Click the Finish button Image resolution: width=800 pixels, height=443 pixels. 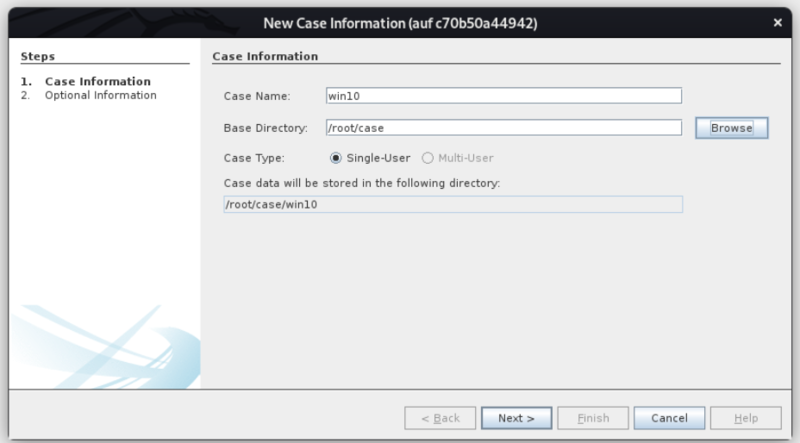click(x=593, y=417)
